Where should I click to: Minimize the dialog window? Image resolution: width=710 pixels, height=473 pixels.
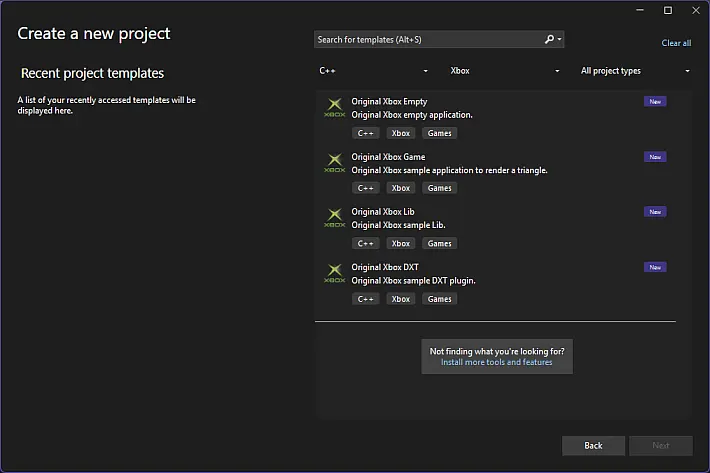tap(640, 10)
